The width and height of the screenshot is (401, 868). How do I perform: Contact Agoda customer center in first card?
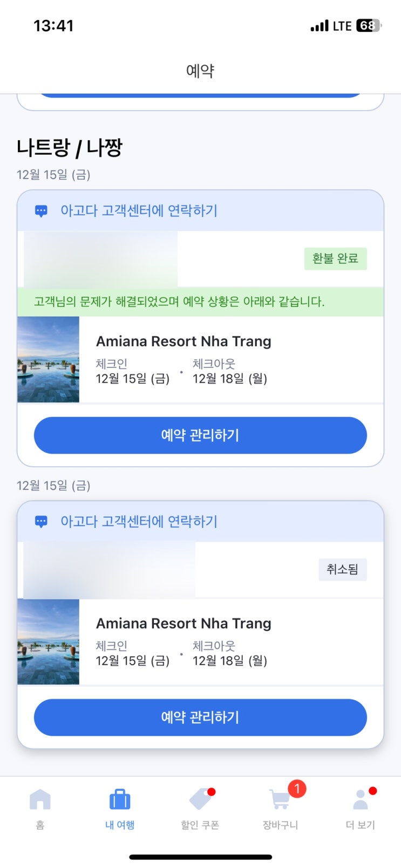point(139,210)
